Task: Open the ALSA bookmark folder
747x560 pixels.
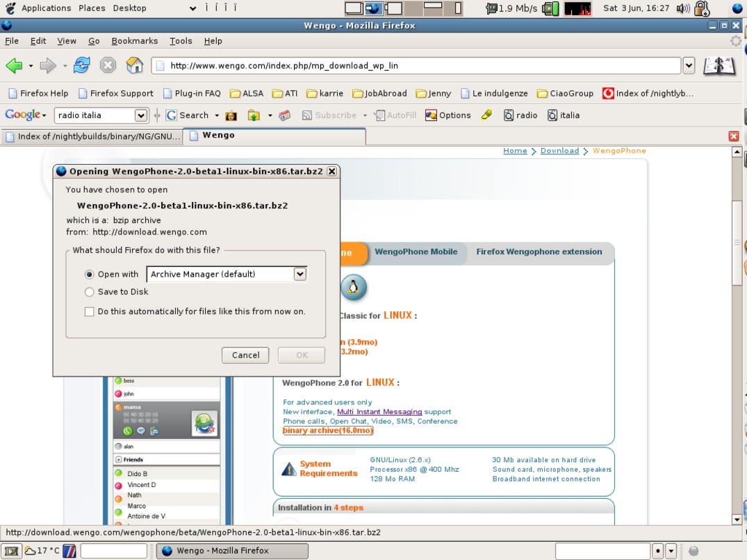Action: (247, 93)
